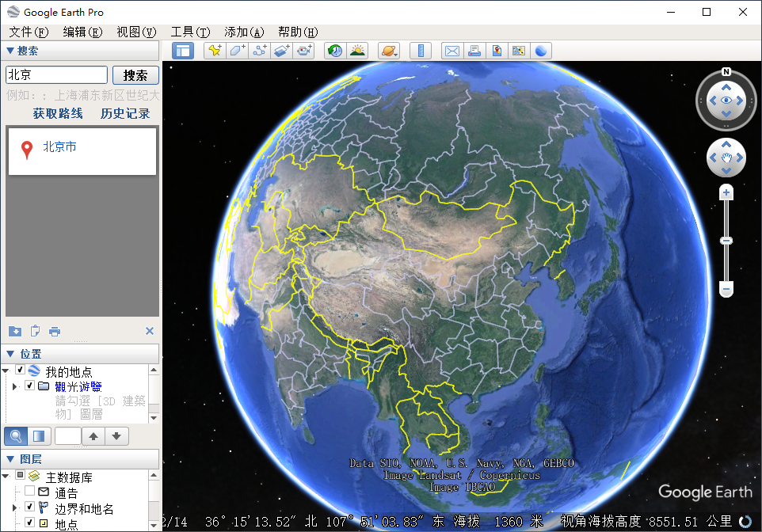Click the 搜索 search button
The height and width of the screenshot is (532, 762).
(x=135, y=75)
